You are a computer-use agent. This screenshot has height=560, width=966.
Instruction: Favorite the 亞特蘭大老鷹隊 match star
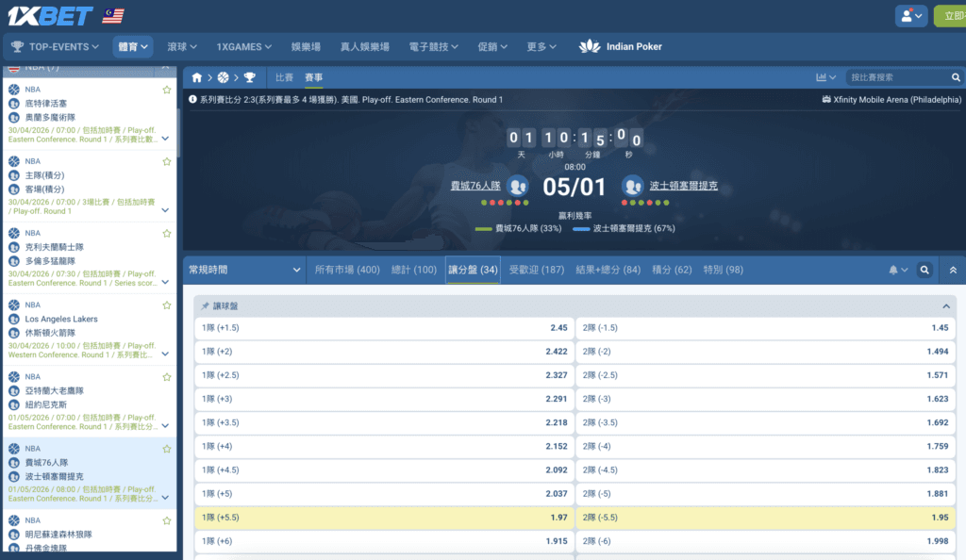pyautogui.click(x=166, y=377)
